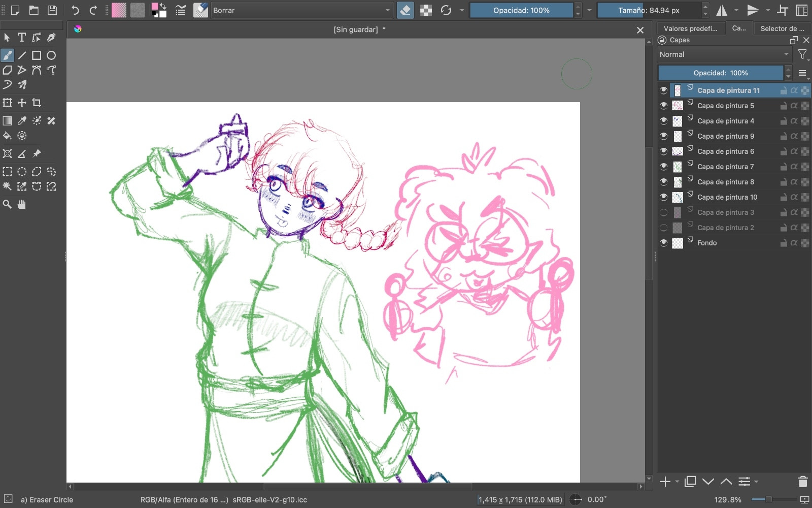This screenshot has height=508, width=812.
Task: Select the Fill bucket tool
Action: 7,136
